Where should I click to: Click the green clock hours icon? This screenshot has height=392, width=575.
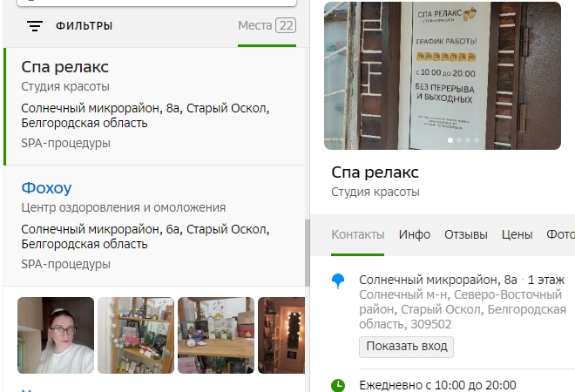338,385
